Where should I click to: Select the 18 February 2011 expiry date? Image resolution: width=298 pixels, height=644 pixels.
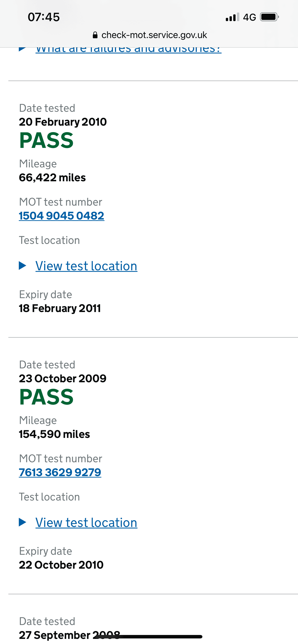point(60,308)
